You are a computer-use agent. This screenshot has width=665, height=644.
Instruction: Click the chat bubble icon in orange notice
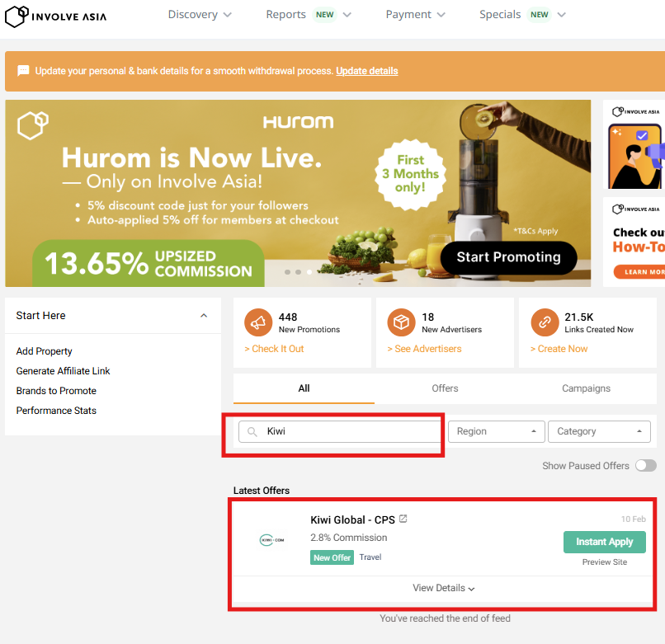(x=23, y=70)
